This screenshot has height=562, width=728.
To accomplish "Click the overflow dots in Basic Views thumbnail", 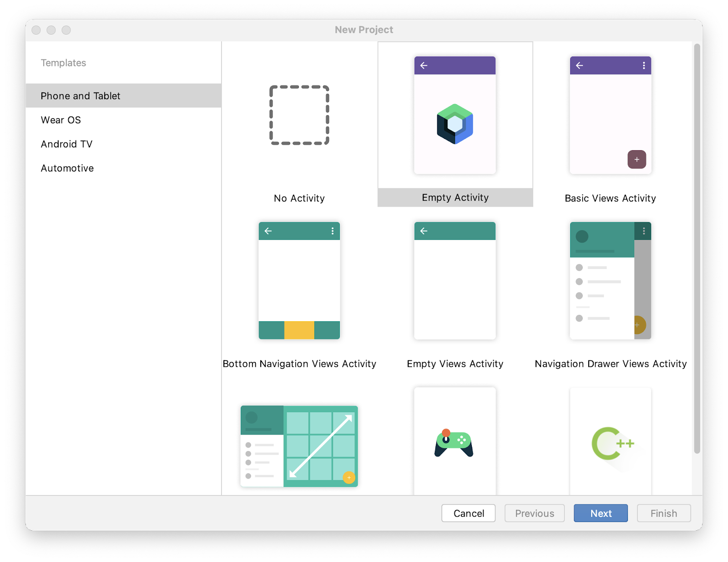I will click(x=644, y=66).
